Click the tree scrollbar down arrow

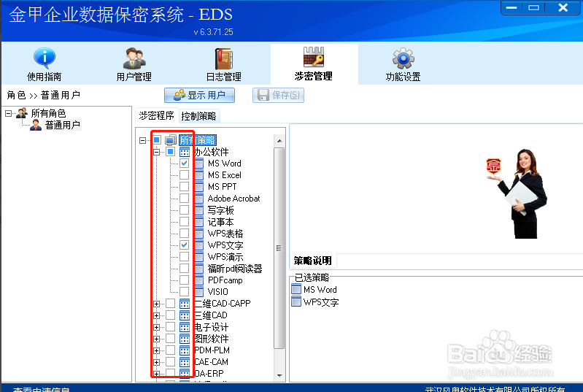tap(279, 375)
